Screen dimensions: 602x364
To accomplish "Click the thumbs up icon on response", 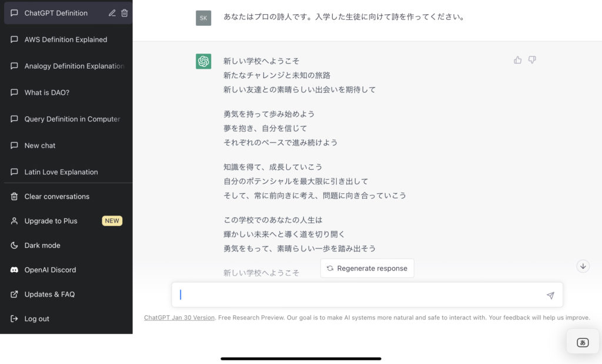I will pos(517,60).
